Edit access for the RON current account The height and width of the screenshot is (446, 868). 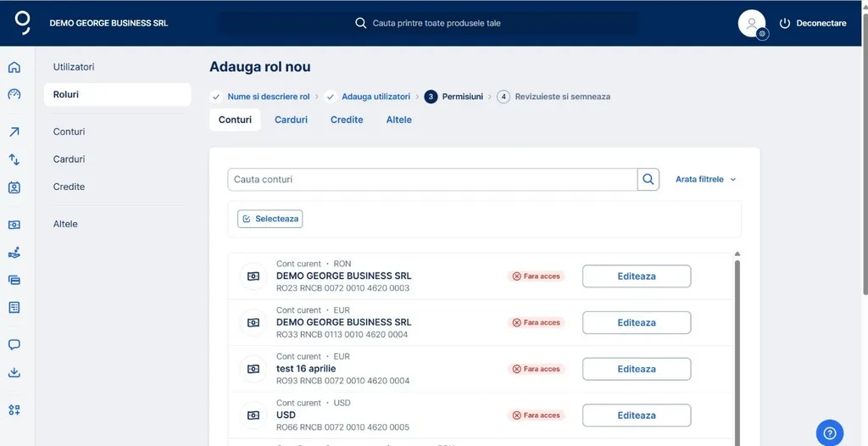click(x=636, y=276)
